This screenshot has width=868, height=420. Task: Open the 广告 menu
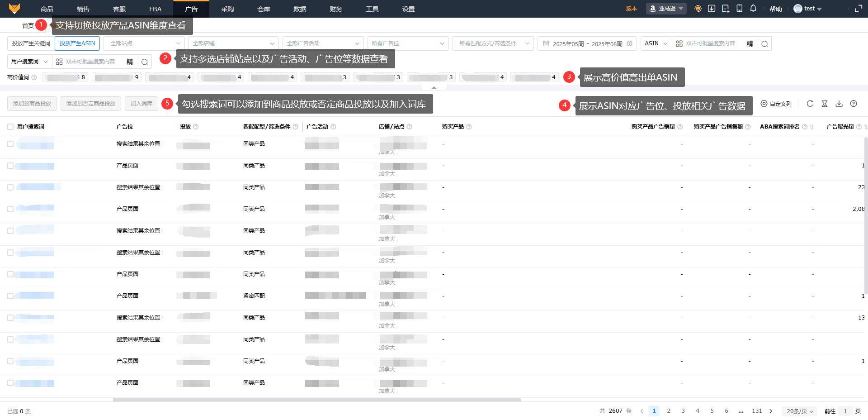(x=192, y=9)
